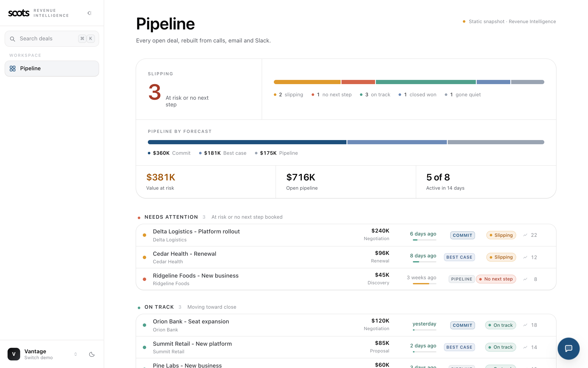
Task: Open Orion Bank - Seat expansion deal
Action: (x=346, y=325)
